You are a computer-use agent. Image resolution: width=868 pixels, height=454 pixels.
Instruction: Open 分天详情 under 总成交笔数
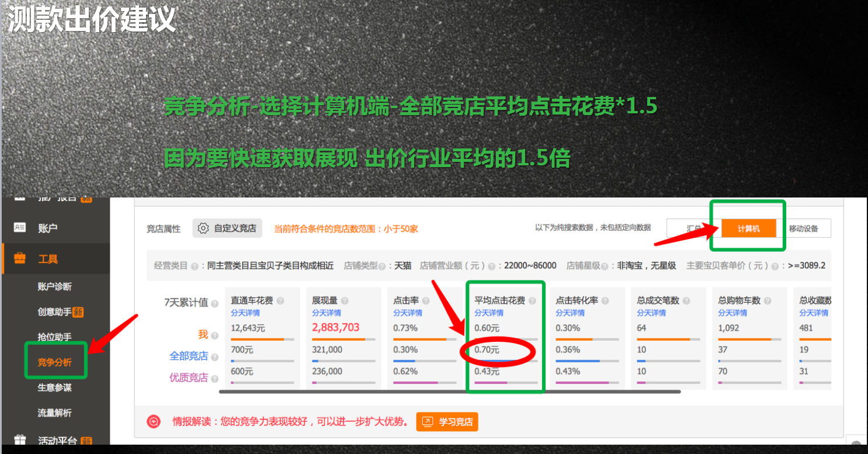click(x=651, y=313)
